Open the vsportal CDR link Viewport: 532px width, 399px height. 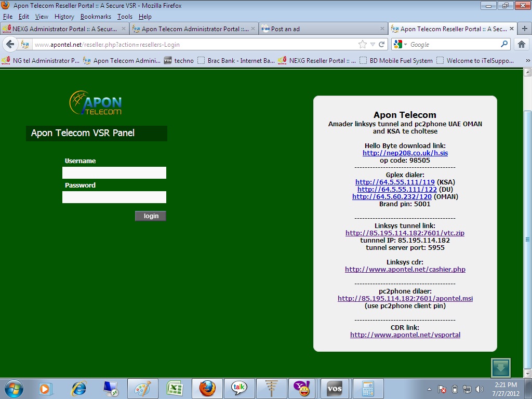405,335
